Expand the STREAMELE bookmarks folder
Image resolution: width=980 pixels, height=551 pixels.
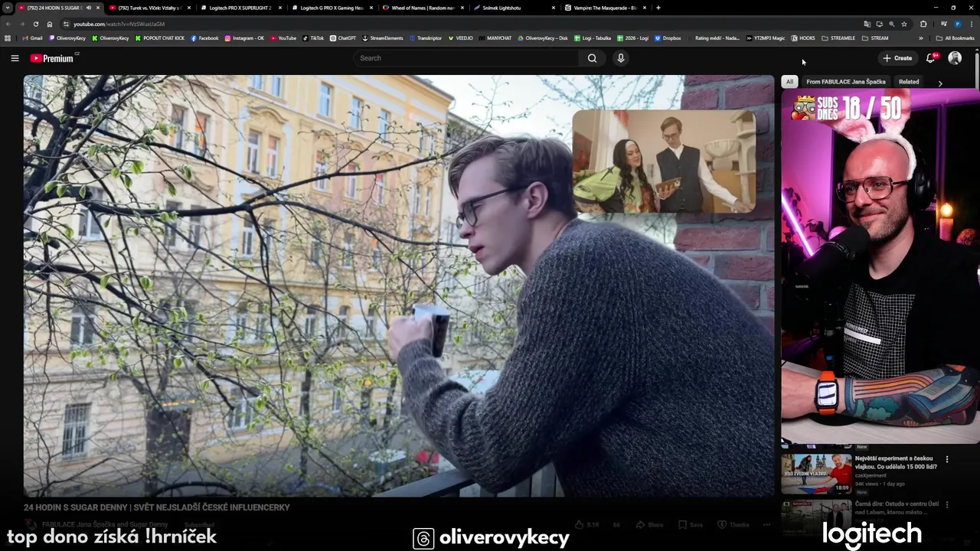pyautogui.click(x=838, y=38)
